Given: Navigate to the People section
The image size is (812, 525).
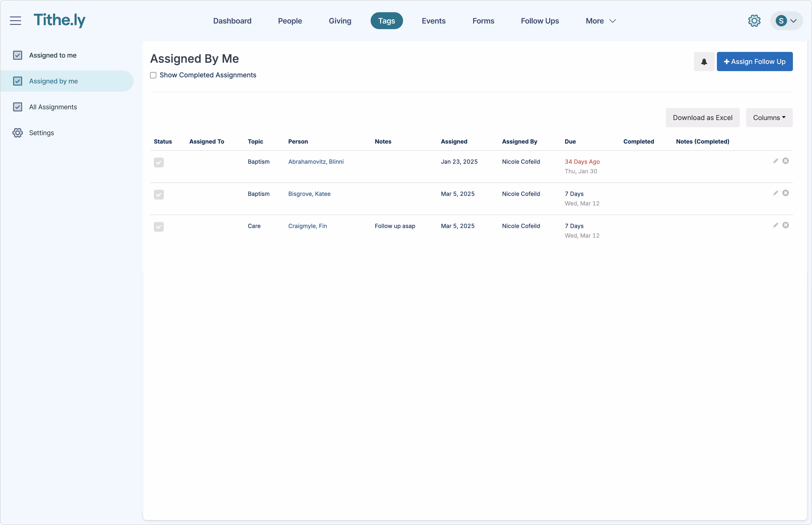Looking at the screenshot, I should pos(290,21).
